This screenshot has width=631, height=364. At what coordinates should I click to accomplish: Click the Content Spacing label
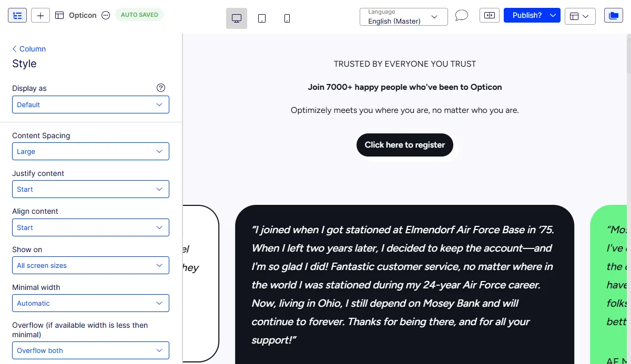coord(41,136)
